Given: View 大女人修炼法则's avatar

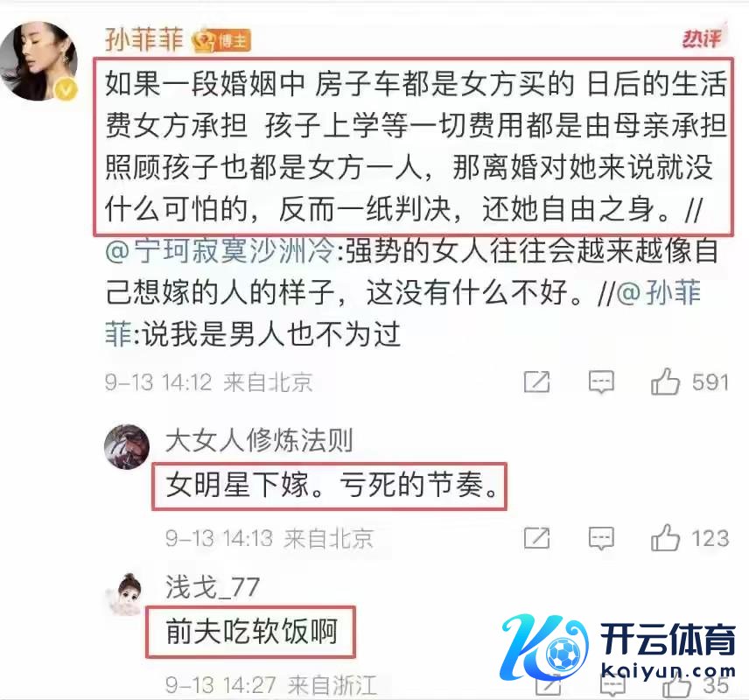Looking at the screenshot, I should (x=127, y=446).
